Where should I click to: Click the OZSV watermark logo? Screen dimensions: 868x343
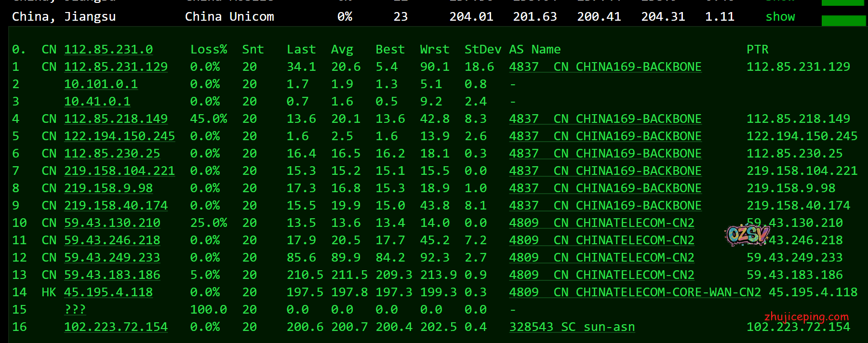[x=747, y=235]
